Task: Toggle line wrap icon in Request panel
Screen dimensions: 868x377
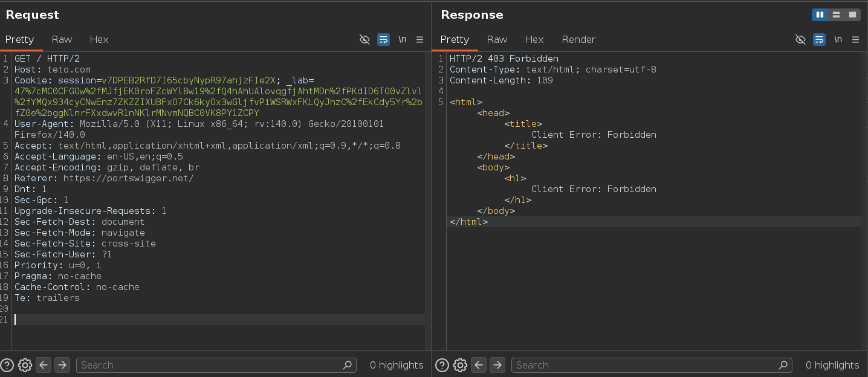Action: coord(383,39)
